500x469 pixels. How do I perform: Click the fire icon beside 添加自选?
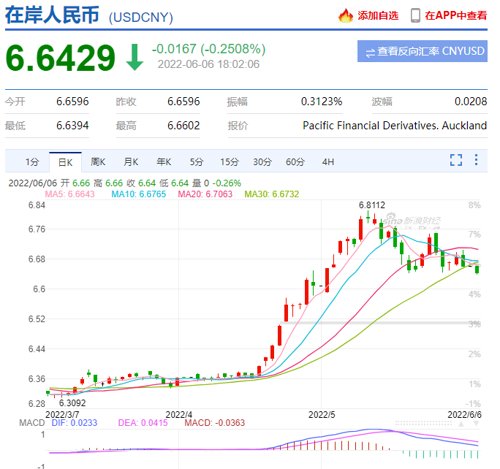(346, 15)
